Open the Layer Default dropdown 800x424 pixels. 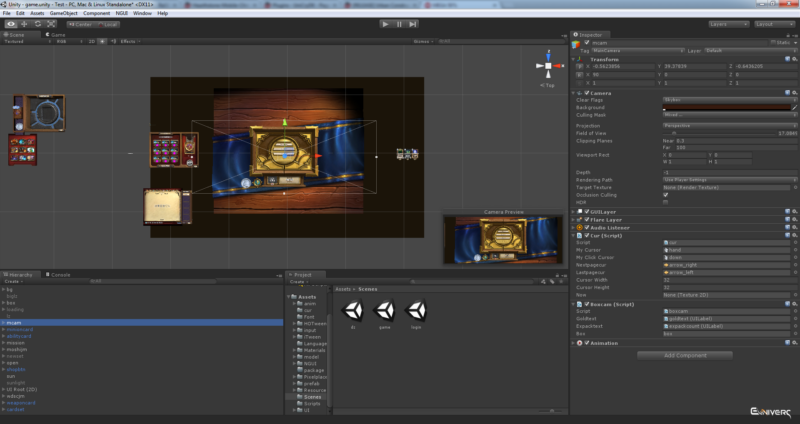750,51
